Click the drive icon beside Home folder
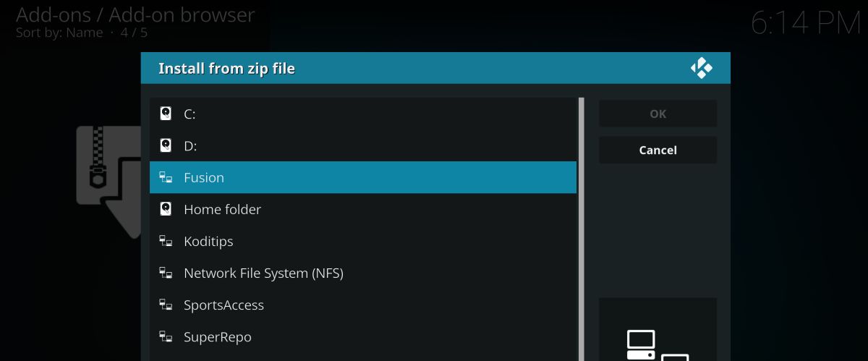 click(x=166, y=209)
